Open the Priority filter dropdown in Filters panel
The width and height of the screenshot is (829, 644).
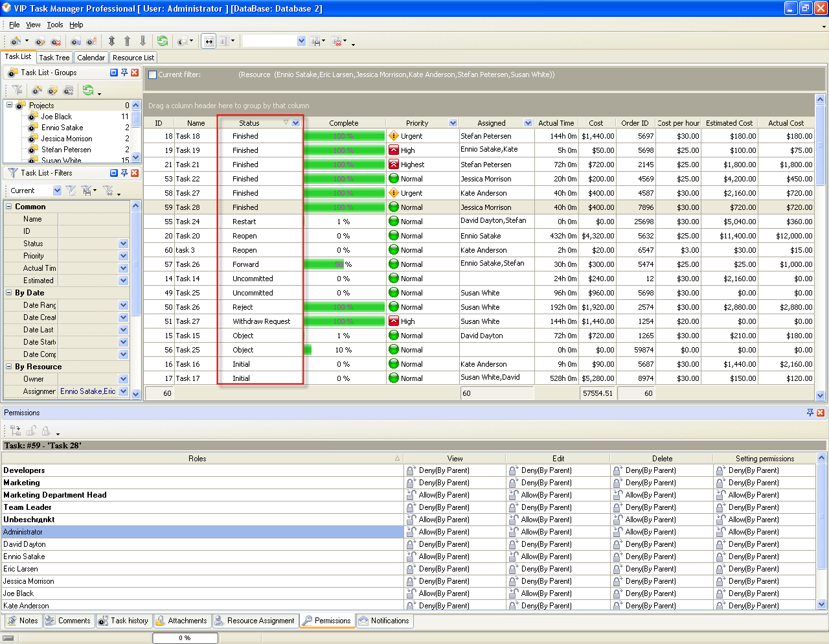[x=123, y=256]
